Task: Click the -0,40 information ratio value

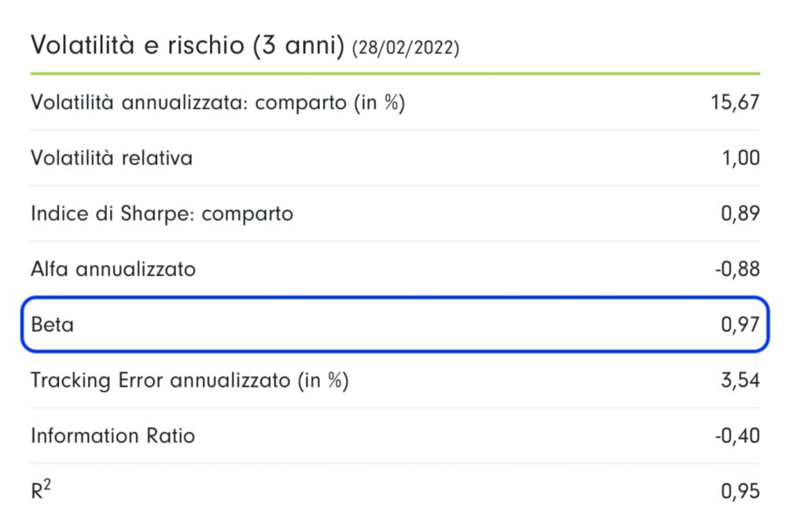Action: 736,435
